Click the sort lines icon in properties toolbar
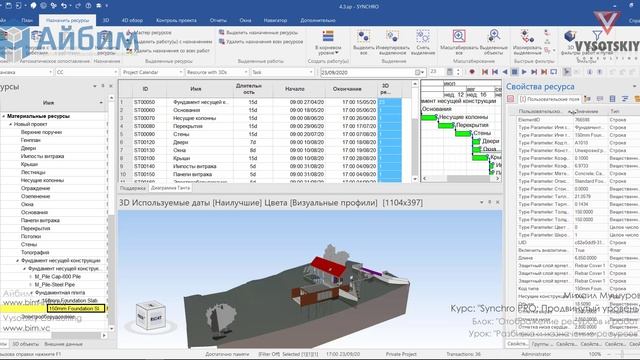This screenshot has height=360, width=640. [625, 99]
